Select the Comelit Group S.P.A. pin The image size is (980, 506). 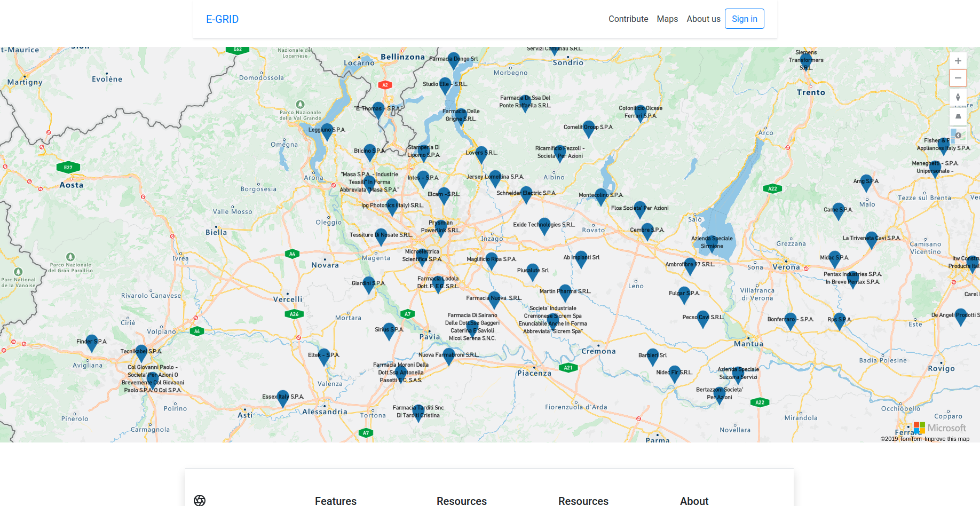click(x=588, y=129)
